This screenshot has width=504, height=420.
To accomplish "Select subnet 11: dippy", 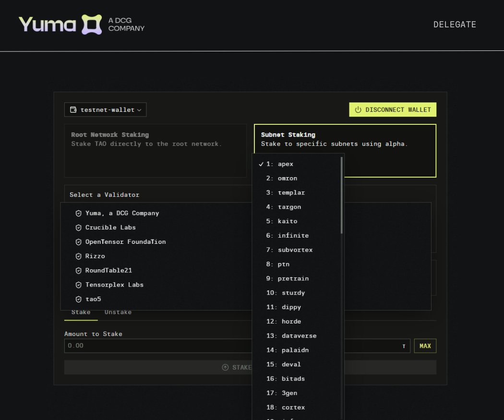I will pos(296,307).
